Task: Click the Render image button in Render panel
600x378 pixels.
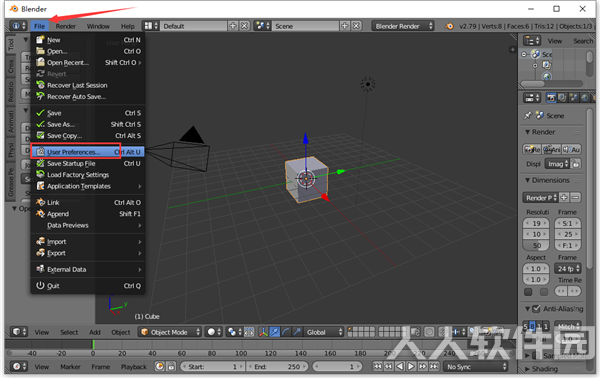Action: point(532,149)
